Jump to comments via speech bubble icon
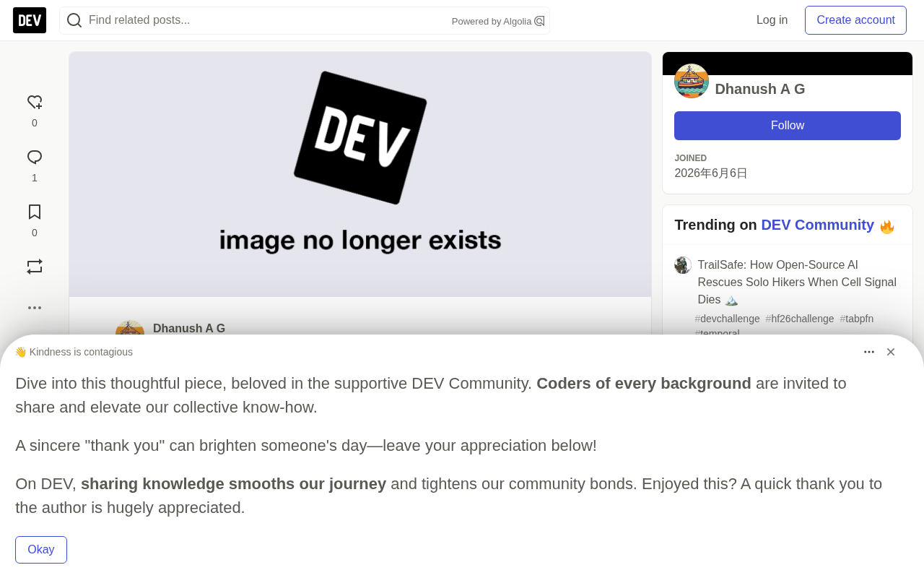This screenshot has height=578, width=924. coord(35,158)
